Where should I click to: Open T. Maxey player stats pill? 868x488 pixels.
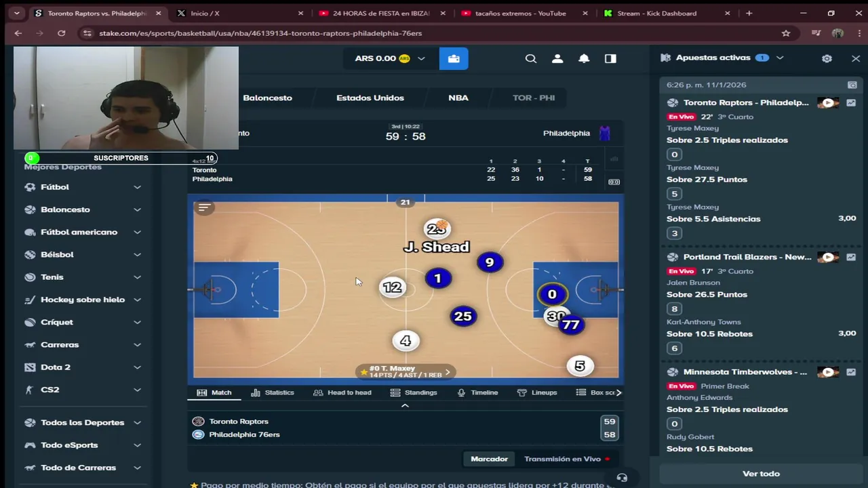coord(406,371)
